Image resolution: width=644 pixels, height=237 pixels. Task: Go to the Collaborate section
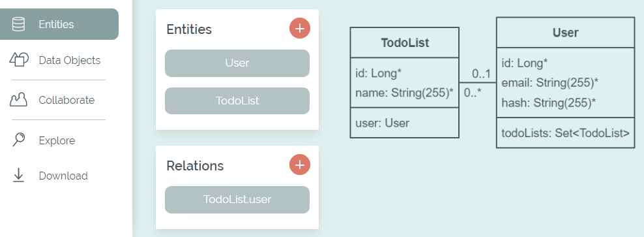point(66,100)
